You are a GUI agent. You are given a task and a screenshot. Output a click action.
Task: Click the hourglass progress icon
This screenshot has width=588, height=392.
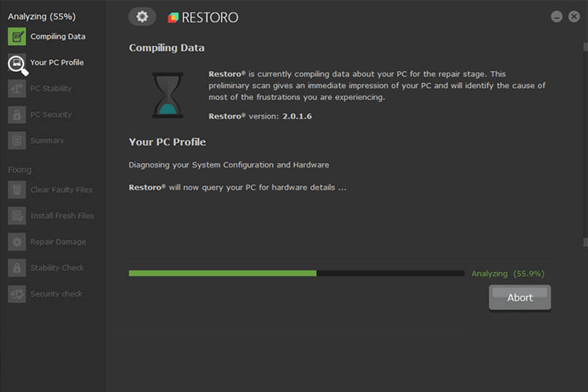tap(168, 96)
